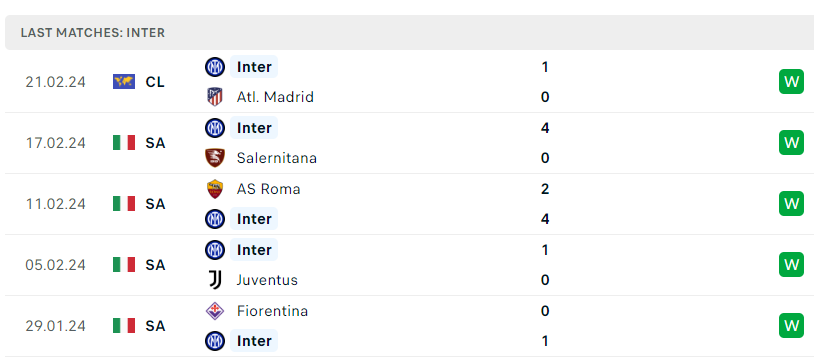814x360 pixels.
Task: Open the 11.02.24 match row date
Action: [x=56, y=204]
